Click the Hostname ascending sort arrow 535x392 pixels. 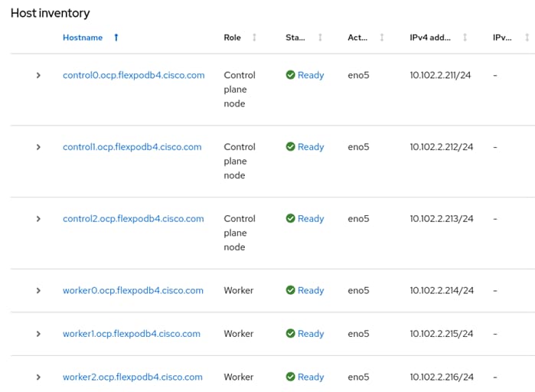click(116, 38)
